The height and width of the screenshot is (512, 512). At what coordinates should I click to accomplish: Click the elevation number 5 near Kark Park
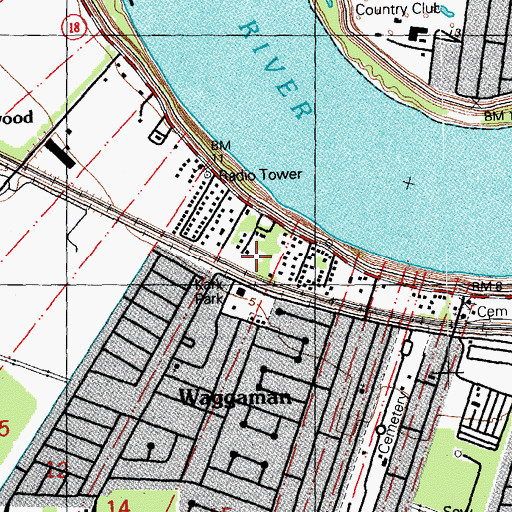pyautogui.click(x=252, y=302)
